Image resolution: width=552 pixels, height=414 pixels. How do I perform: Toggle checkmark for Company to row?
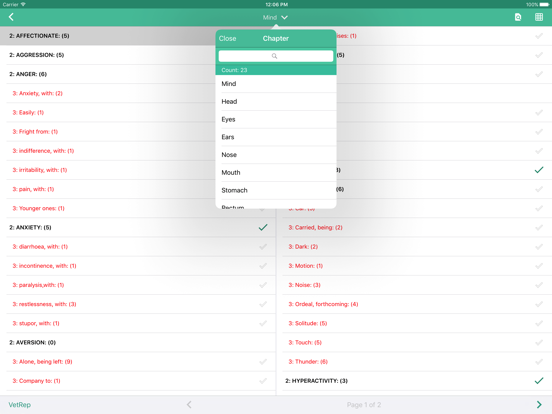click(263, 381)
